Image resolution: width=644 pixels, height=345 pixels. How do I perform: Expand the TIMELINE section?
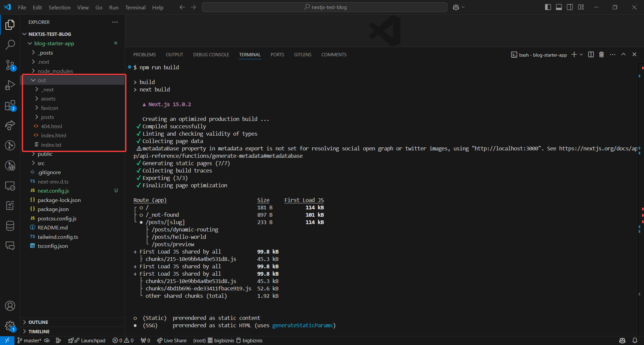[39, 332]
